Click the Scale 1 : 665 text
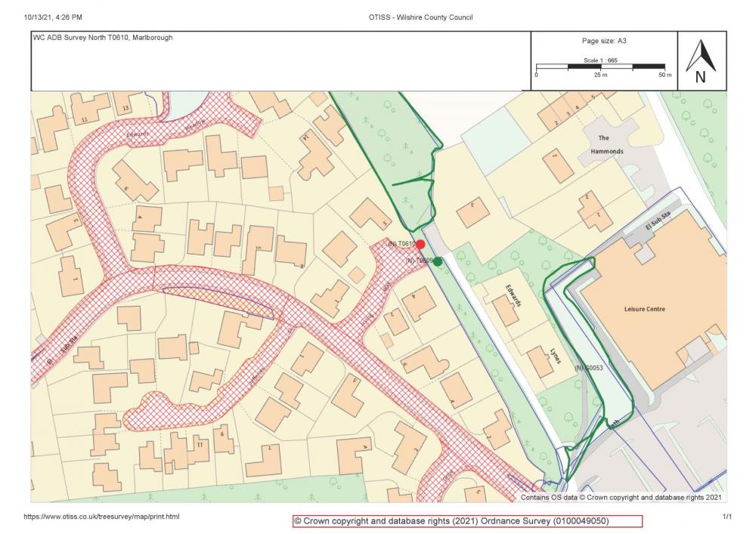This screenshot has width=756, height=534. coord(601,60)
